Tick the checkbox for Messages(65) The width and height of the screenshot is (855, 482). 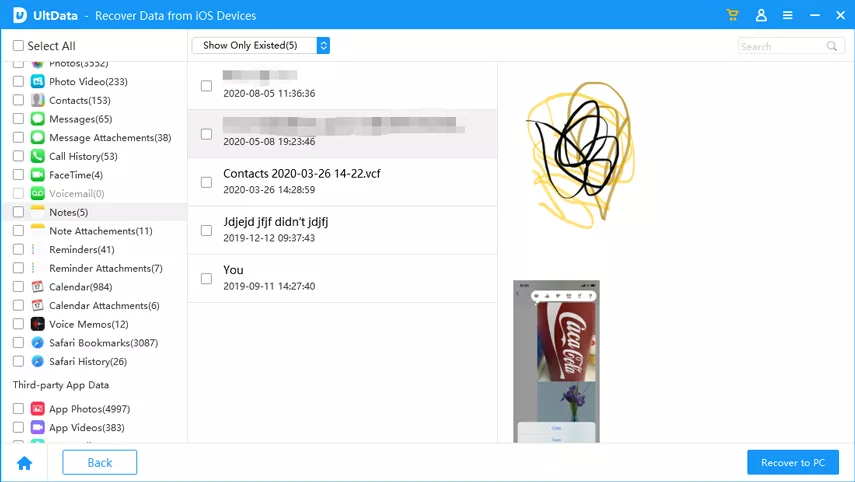[18, 119]
